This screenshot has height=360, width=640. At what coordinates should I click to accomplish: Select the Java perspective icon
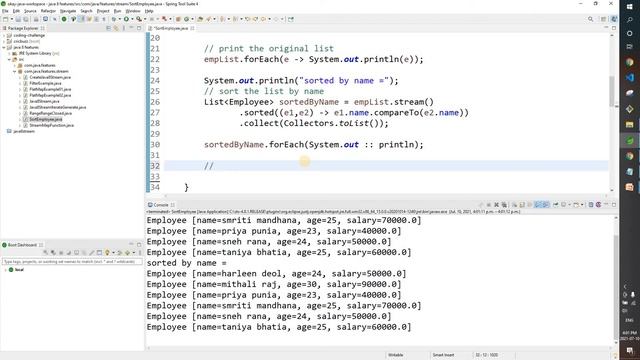pos(614,19)
